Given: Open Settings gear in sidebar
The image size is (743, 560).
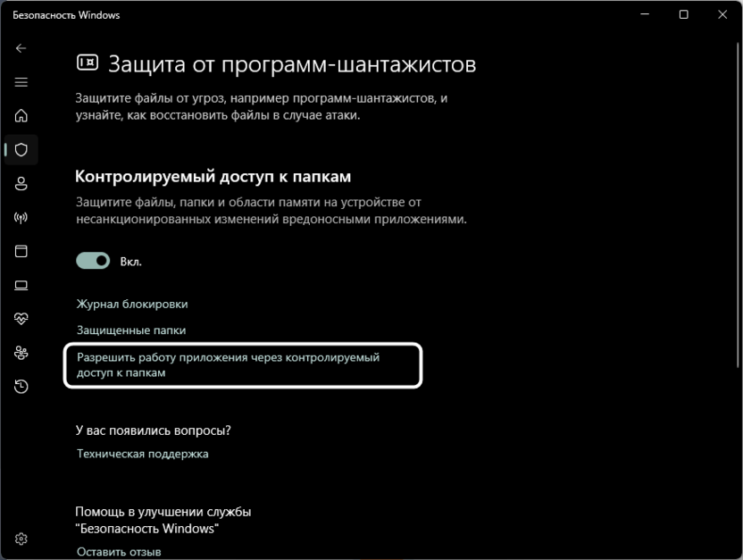Looking at the screenshot, I should [x=21, y=539].
